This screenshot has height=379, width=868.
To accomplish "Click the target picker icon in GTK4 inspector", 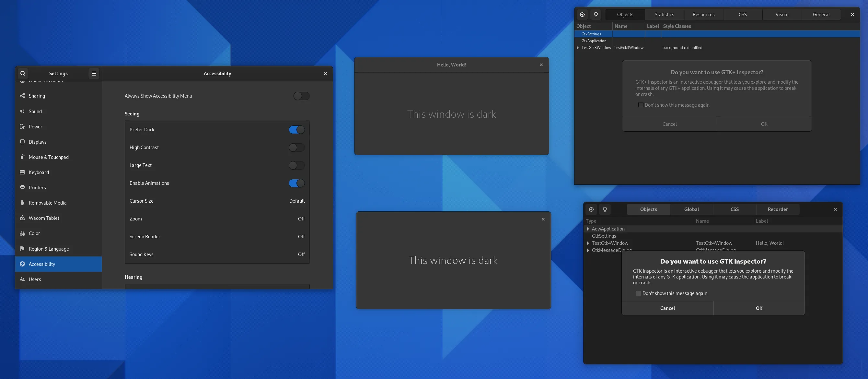I will point(591,209).
